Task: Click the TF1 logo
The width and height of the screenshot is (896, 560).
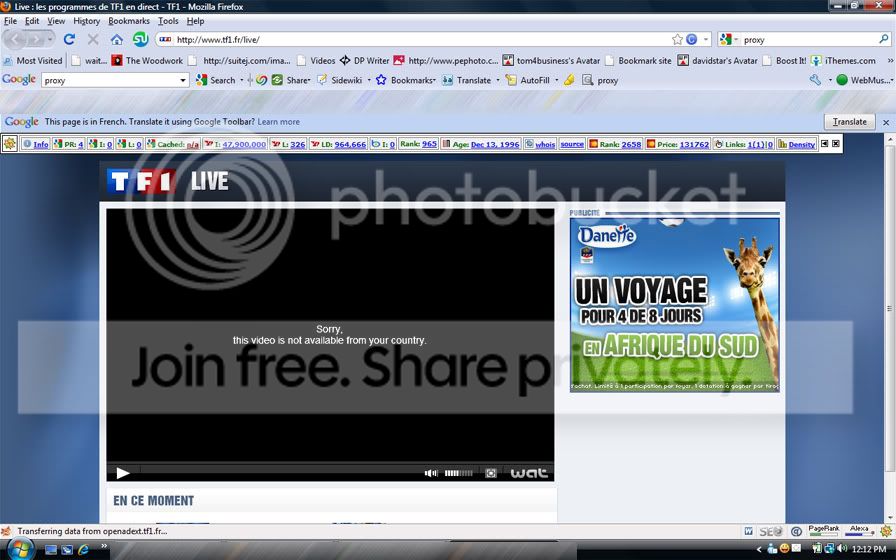Action: [141, 182]
